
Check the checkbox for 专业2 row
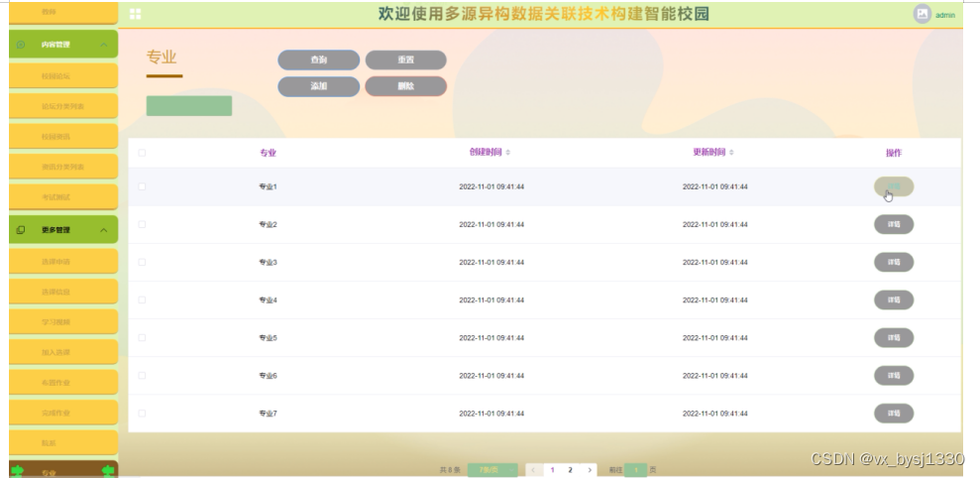[142, 224]
